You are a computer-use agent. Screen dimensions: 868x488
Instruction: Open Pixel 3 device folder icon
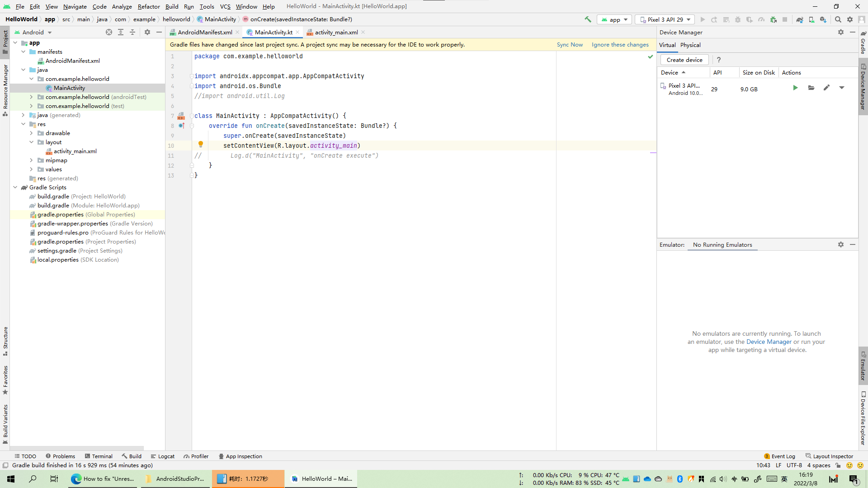811,88
